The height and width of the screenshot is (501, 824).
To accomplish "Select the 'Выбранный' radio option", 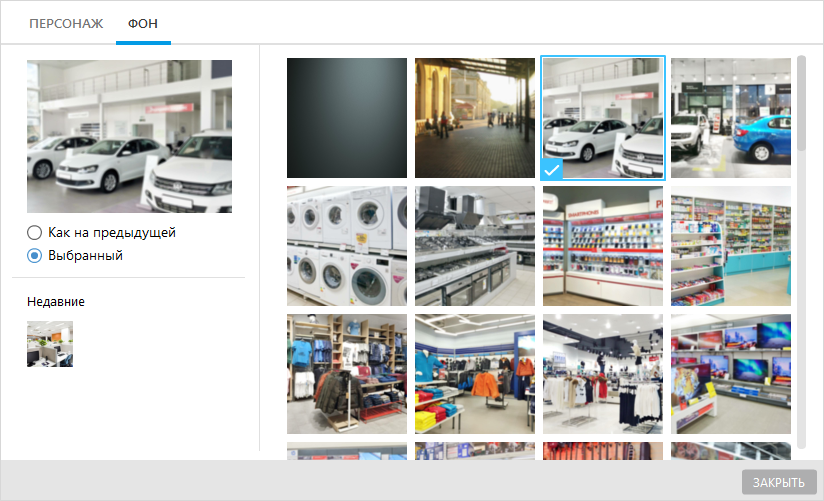I will tap(75, 255).
